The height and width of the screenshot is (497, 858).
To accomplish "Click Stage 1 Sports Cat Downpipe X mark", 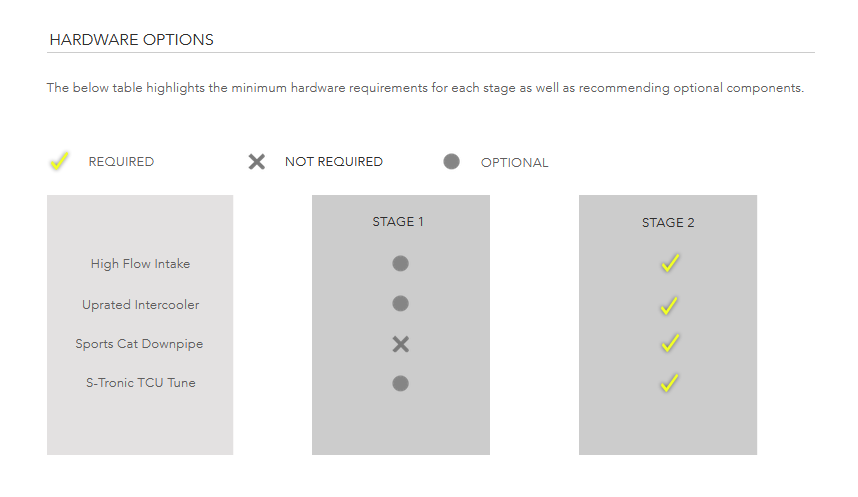I will click(x=401, y=344).
